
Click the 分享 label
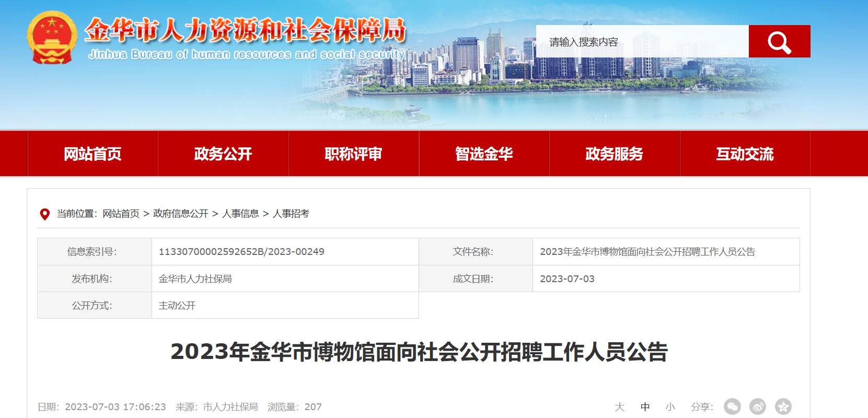[702, 407]
